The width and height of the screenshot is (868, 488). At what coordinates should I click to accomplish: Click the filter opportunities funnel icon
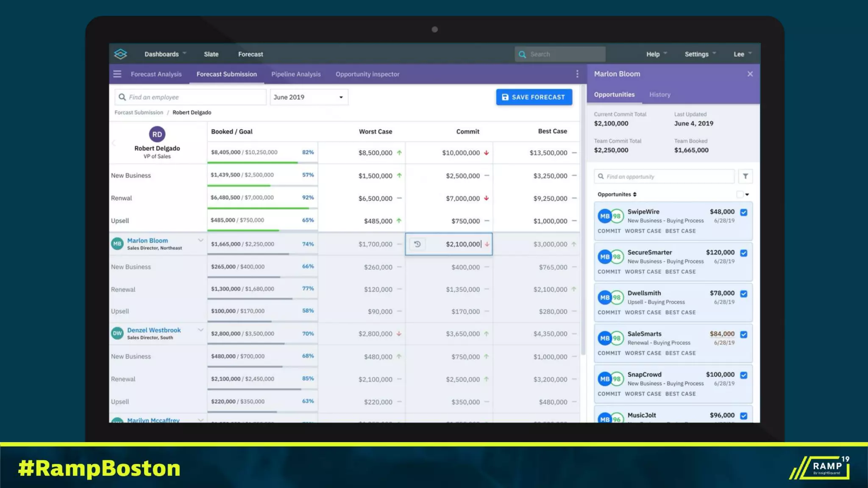[745, 176]
